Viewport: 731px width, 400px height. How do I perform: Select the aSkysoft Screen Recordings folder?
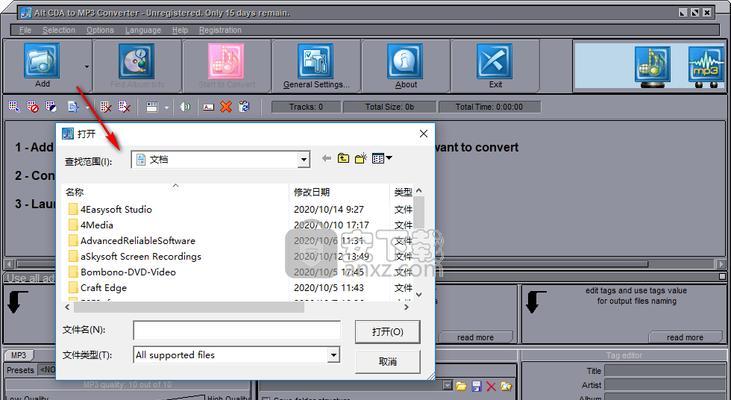[140, 256]
